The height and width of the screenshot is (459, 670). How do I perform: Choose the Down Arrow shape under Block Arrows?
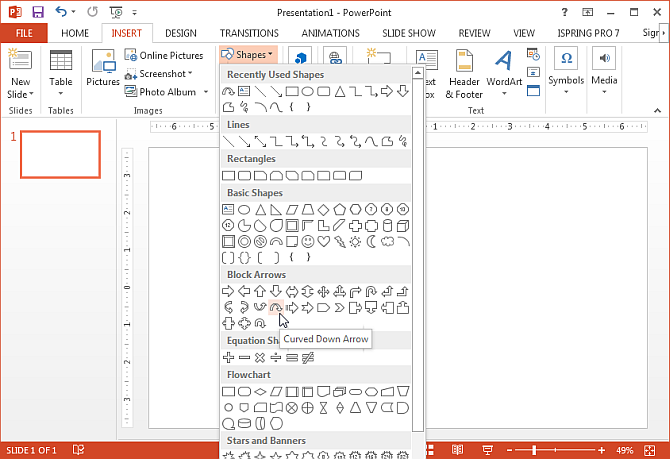(276, 291)
